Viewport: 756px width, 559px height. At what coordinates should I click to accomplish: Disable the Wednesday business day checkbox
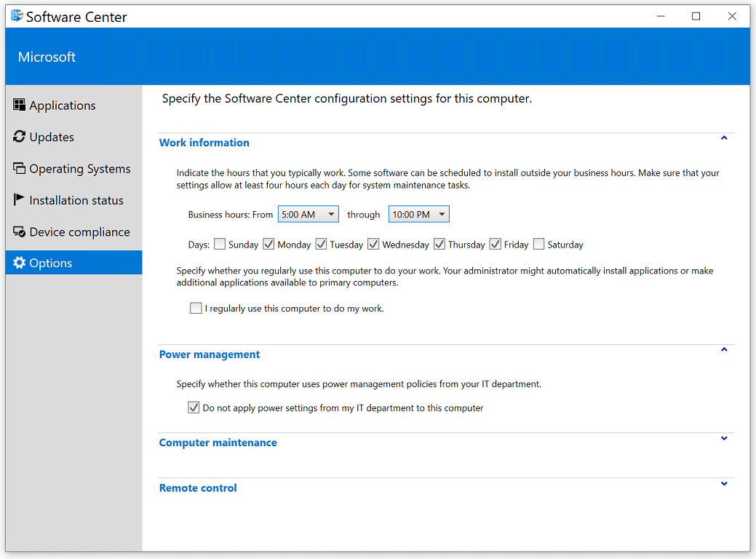373,244
